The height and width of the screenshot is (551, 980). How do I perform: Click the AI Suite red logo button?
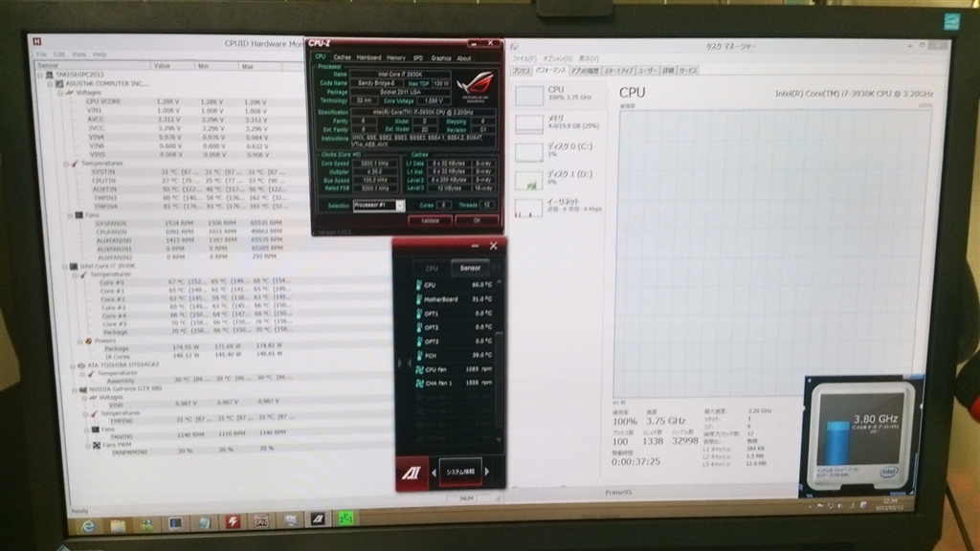pyautogui.click(x=412, y=473)
